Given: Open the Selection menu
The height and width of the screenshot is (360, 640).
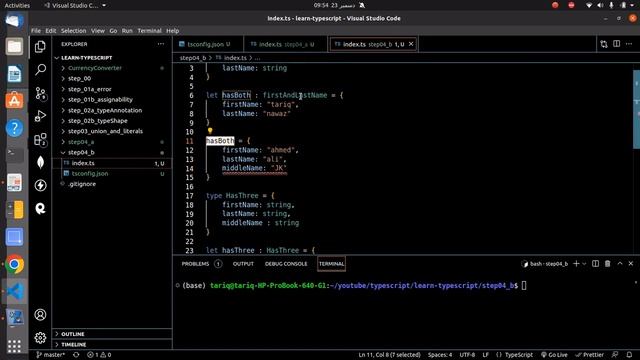Looking at the screenshot, I should [73, 31].
